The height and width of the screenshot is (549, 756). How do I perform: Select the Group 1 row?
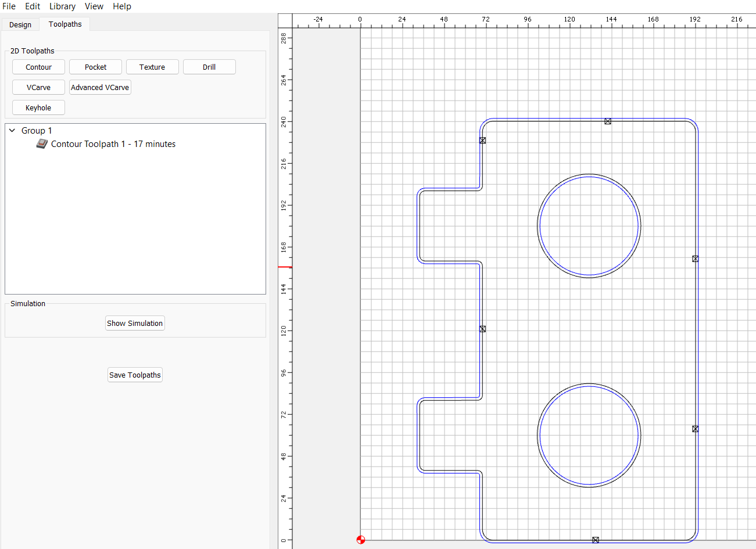point(135,131)
